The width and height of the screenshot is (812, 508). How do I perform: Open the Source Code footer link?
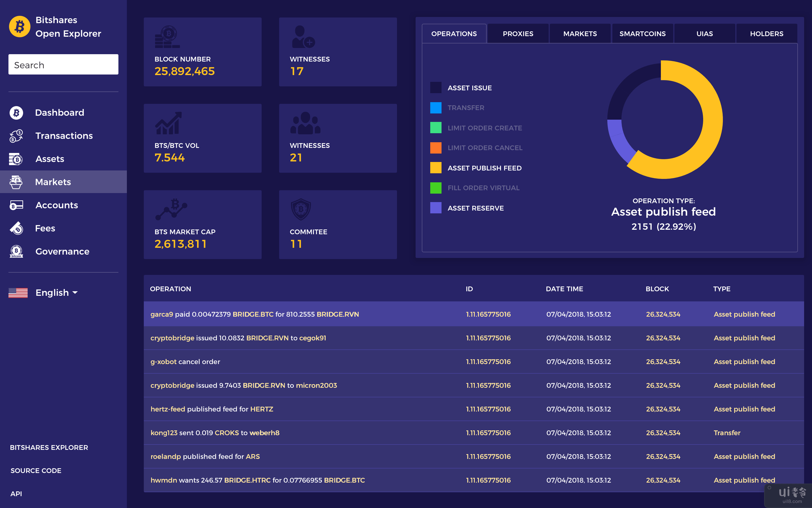click(36, 471)
